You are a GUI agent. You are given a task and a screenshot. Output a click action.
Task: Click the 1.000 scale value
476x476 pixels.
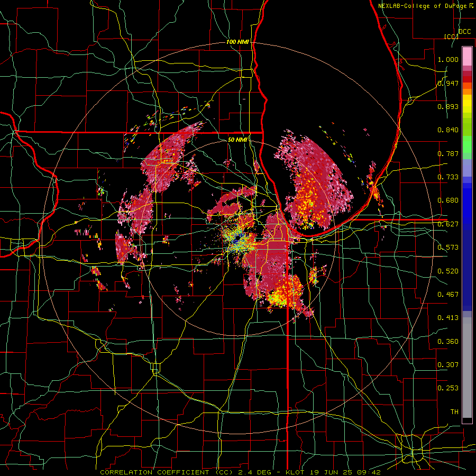click(x=448, y=59)
